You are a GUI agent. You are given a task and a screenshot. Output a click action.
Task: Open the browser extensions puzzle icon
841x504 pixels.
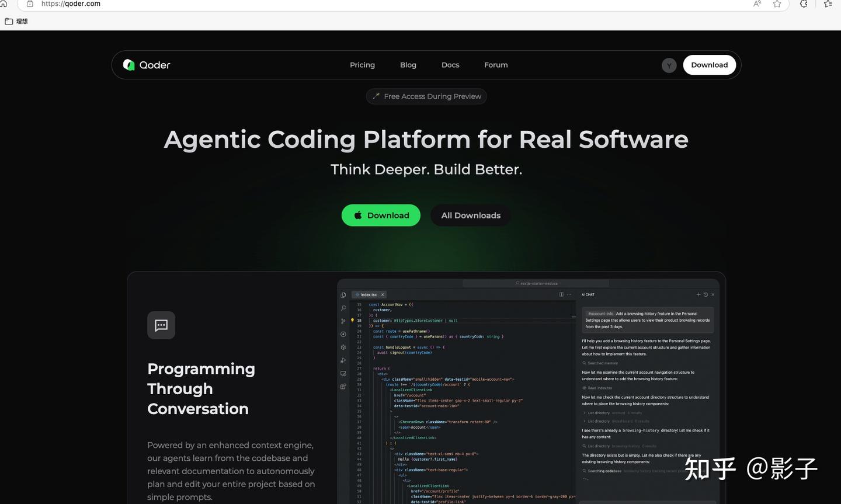[x=804, y=4]
